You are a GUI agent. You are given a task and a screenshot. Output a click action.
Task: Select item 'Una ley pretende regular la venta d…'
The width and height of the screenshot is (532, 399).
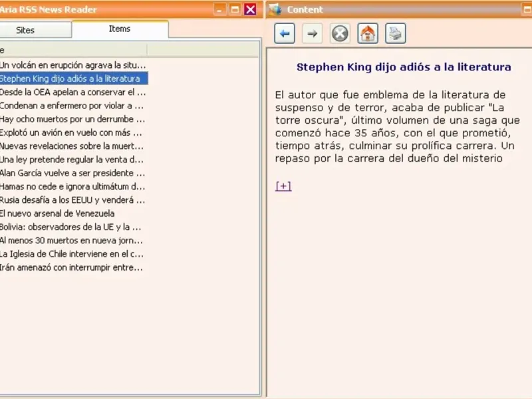coord(74,160)
